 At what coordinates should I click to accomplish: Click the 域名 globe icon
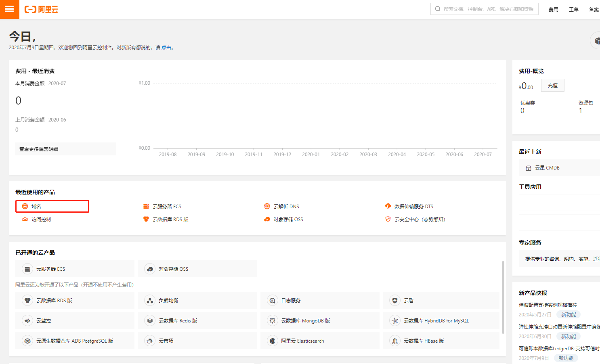25,206
